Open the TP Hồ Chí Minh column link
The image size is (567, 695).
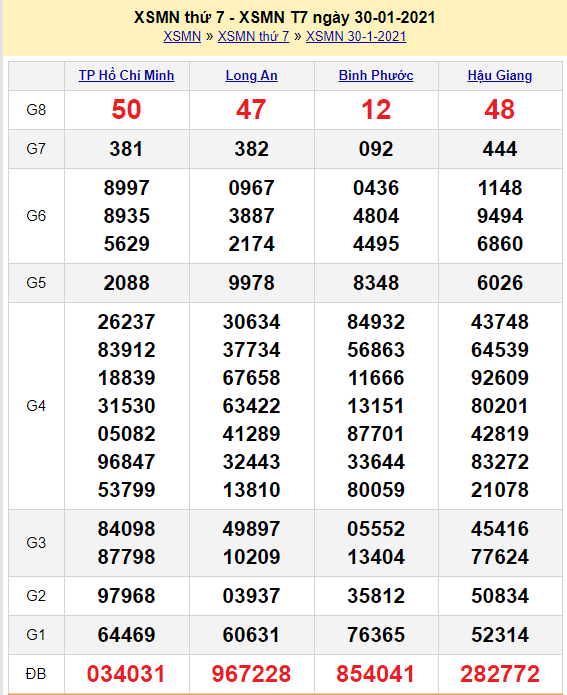pos(126,75)
